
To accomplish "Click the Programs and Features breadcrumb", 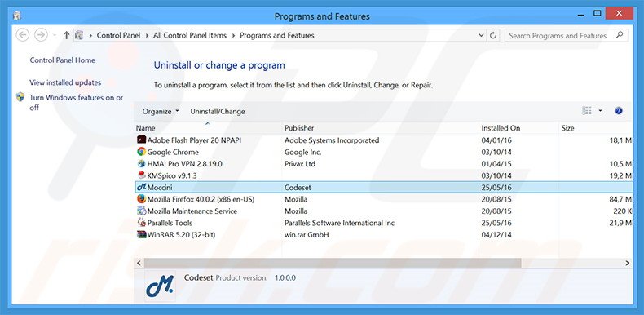I will (x=277, y=35).
